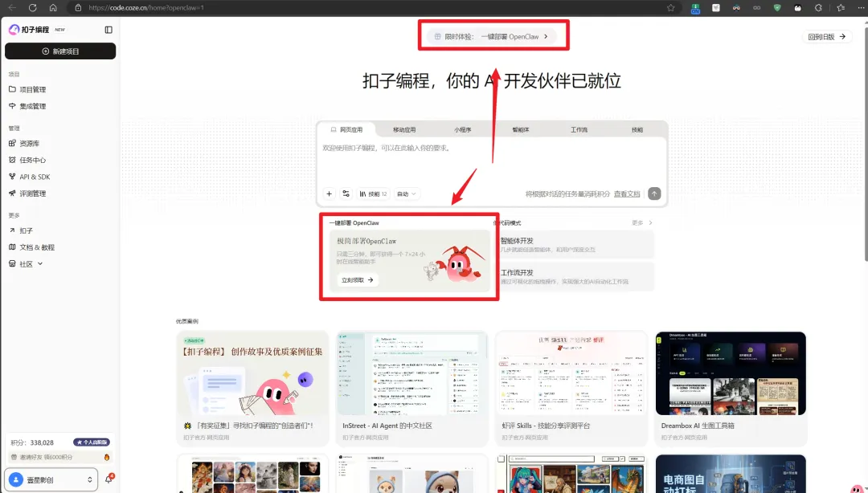The image size is (868, 493).
Task: Click the browser address bar URL
Action: 146,8
